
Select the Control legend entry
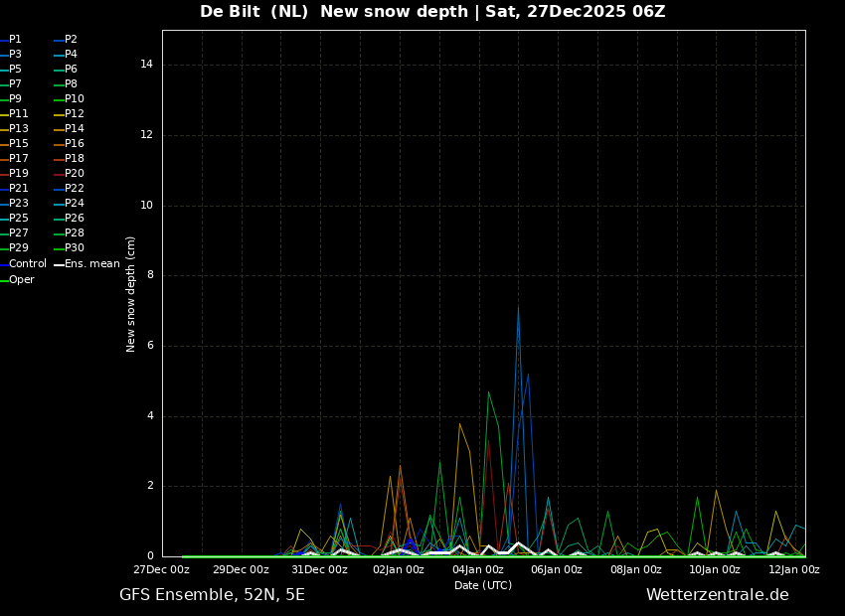click(23, 264)
